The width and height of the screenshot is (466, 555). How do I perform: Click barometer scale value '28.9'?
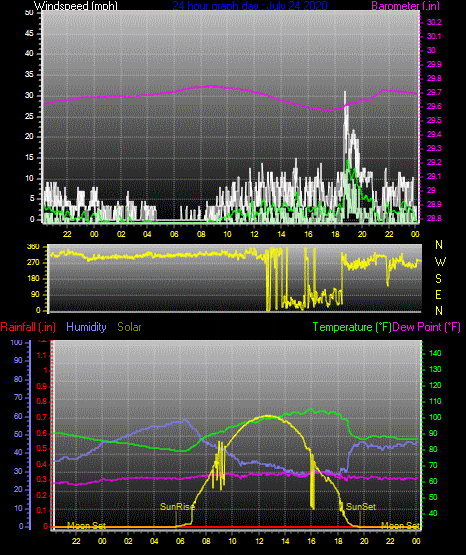[434, 204]
